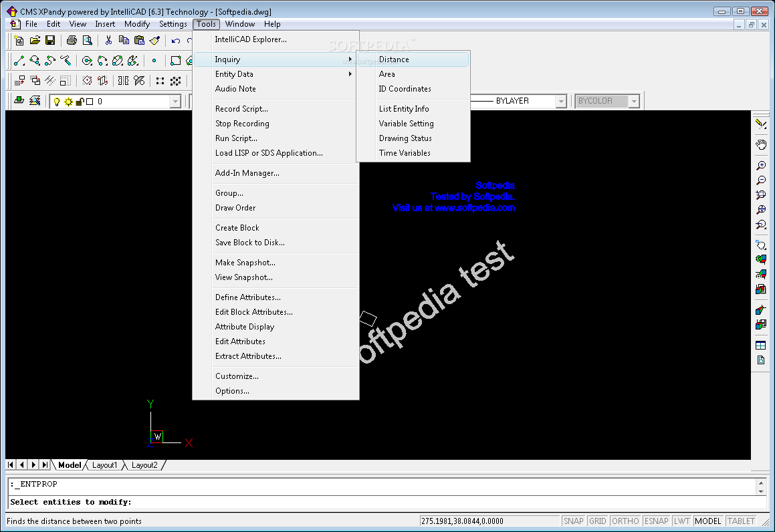Select the Arc drawing tool
775x532 pixels.
[102, 61]
